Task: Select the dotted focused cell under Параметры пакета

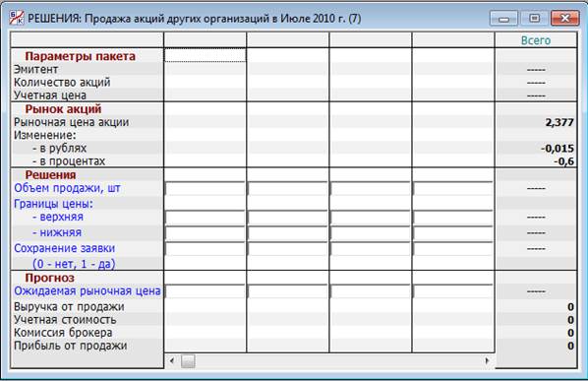Action: 206,55
